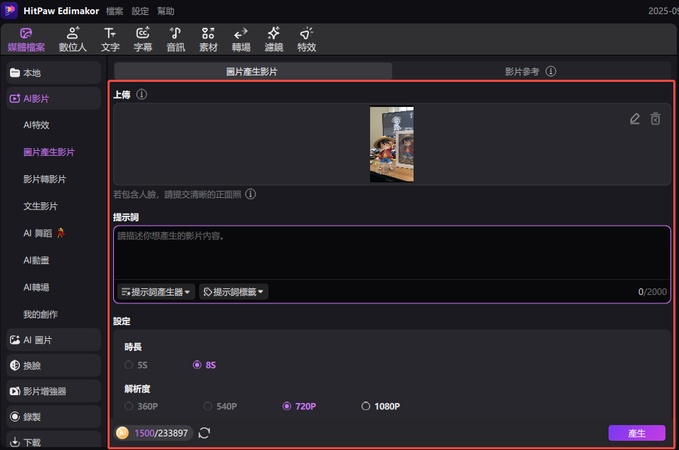Select the 文字 text tool

[x=110, y=39]
